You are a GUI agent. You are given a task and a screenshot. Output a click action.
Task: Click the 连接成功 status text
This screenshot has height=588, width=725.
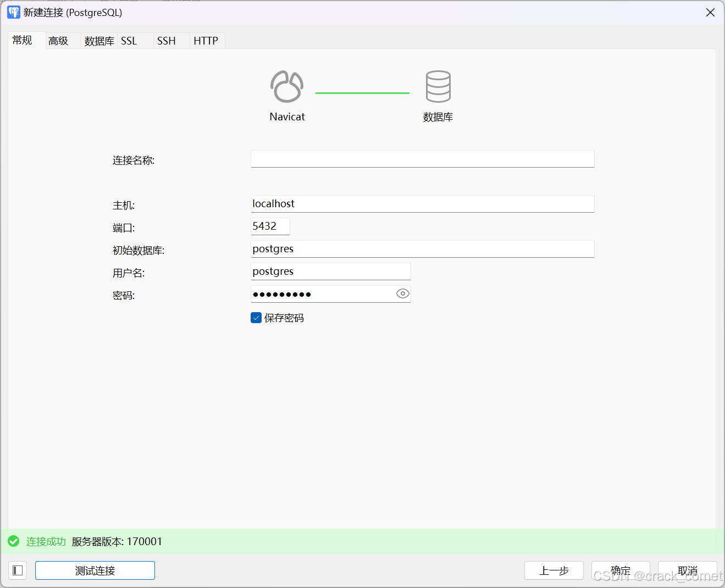(46, 541)
